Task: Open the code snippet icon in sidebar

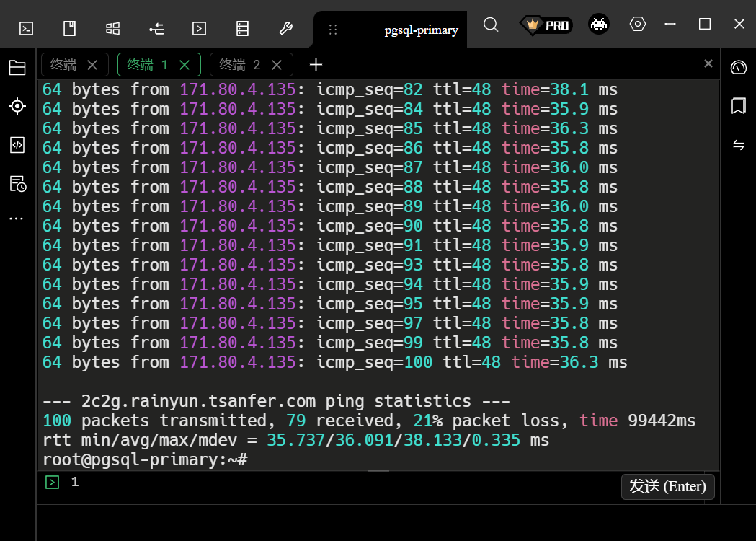Action: [x=17, y=145]
